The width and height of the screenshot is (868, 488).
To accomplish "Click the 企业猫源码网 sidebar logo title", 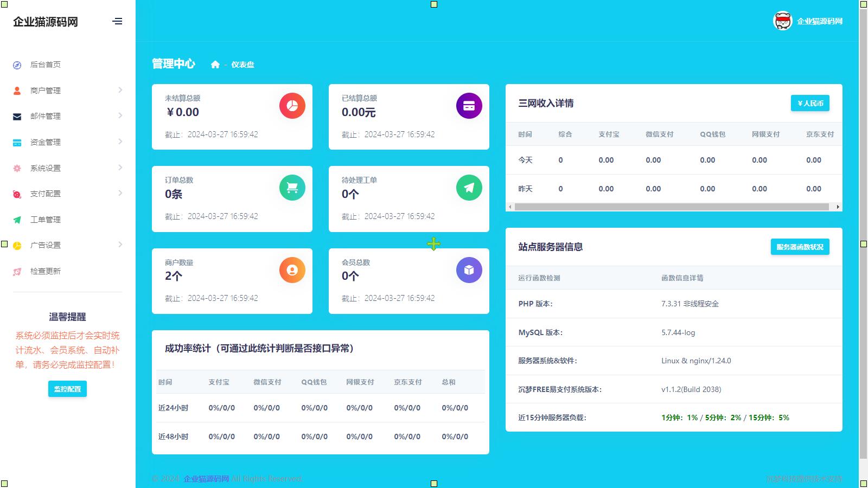I will click(46, 22).
